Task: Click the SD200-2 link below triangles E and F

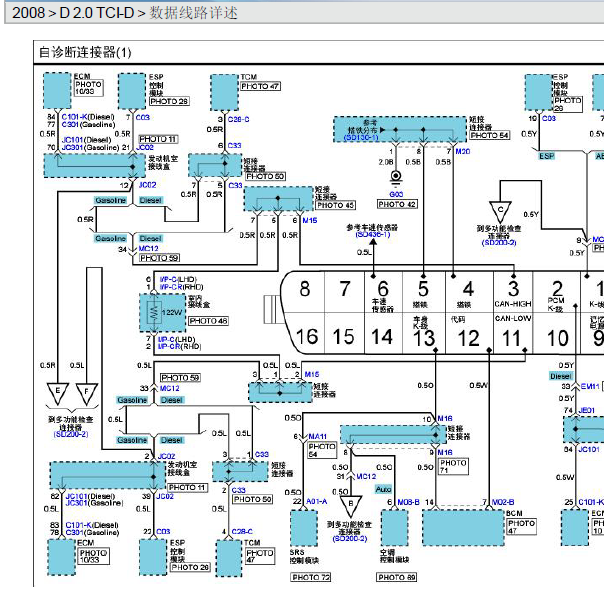Action: click(x=71, y=434)
